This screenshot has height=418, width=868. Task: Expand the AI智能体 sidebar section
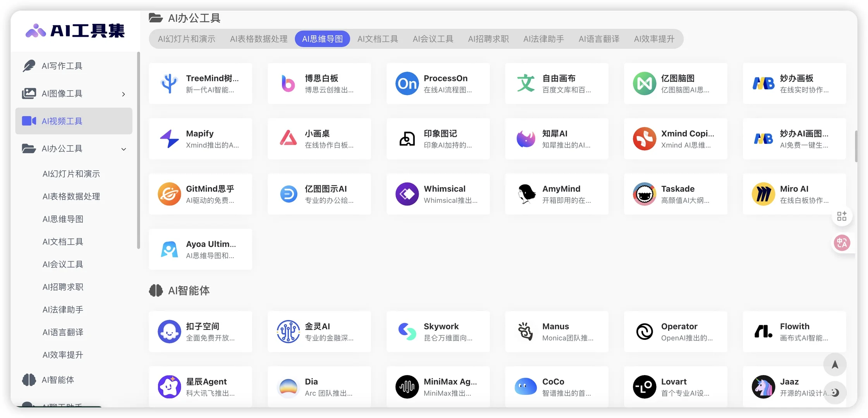[57, 380]
